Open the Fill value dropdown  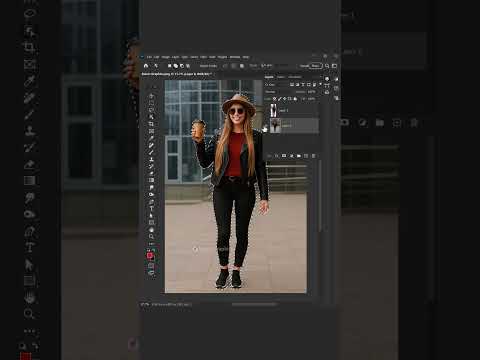pyautogui.click(x=311, y=99)
